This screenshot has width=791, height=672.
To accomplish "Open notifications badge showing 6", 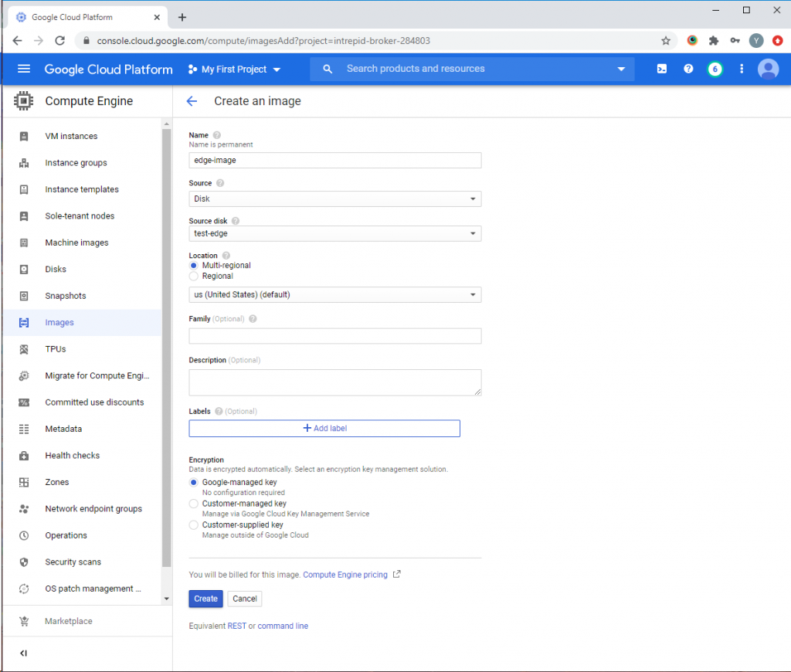I will point(715,69).
